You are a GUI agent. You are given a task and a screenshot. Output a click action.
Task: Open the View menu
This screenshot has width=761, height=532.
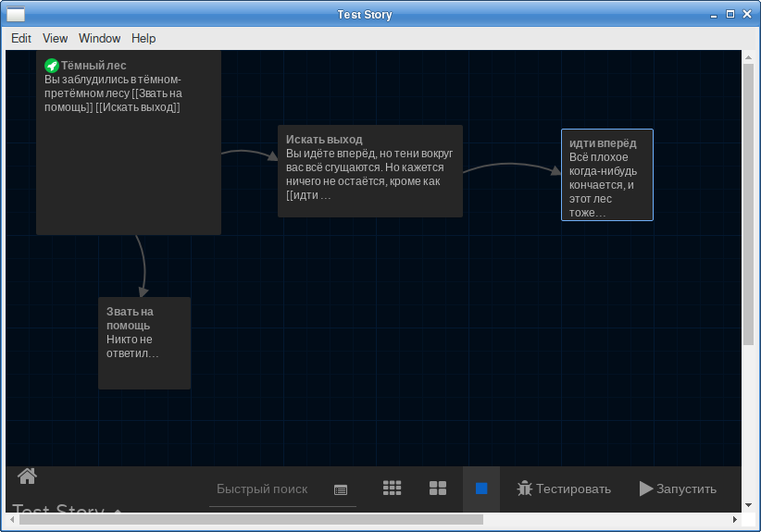click(56, 38)
